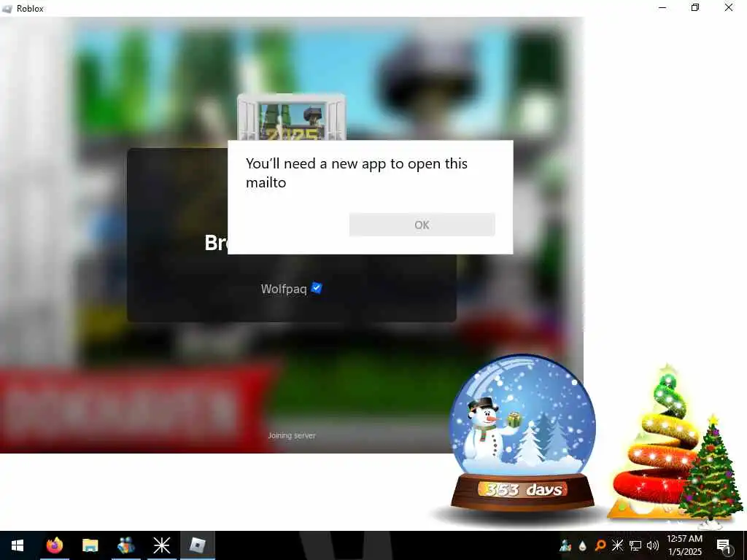This screenshot has height=560, width=747.
Task: Open the two-people app in the taskbar
Action: tap(125, 545)
